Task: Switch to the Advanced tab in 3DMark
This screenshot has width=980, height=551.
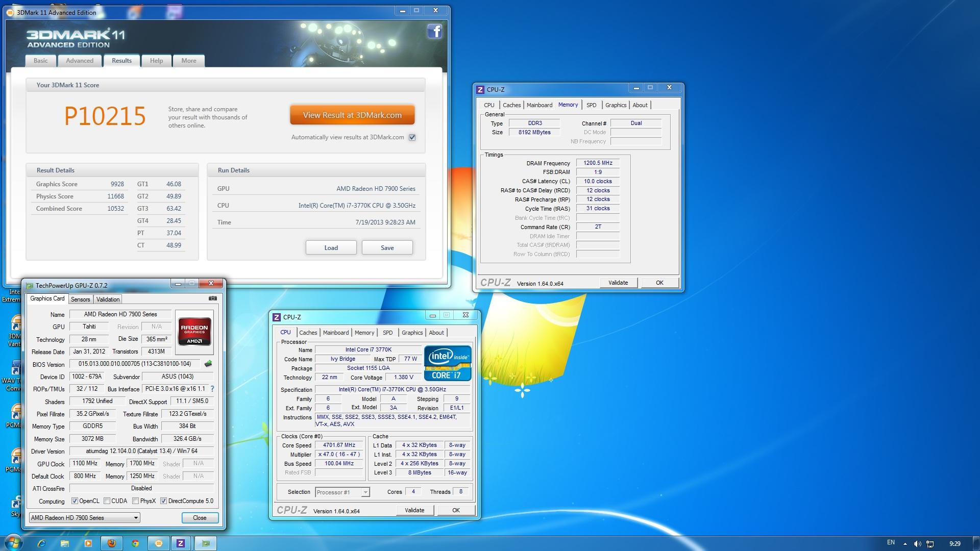Action: click(x=80, y=61)
